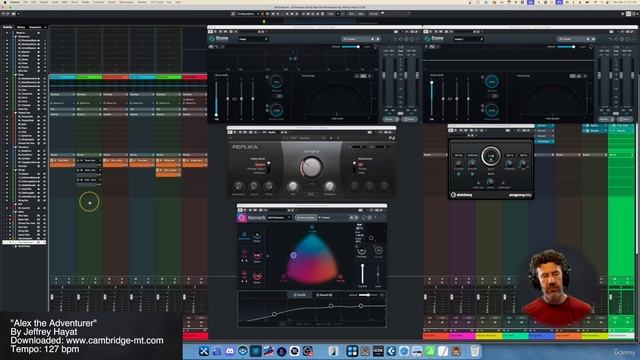This screenshot has width=640, height=360.
Task: Select the top Modulation mode option in Replika
Action: (x=360, y=164)
